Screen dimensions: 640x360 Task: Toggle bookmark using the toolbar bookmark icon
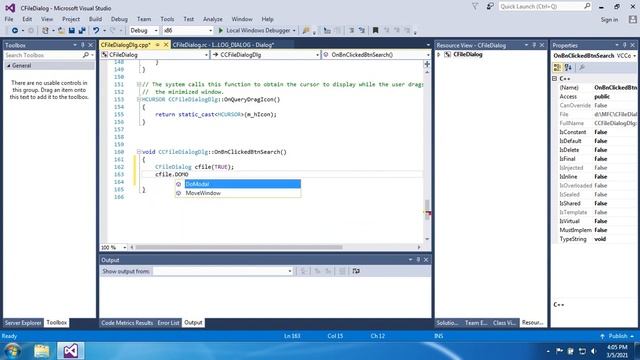376,31
